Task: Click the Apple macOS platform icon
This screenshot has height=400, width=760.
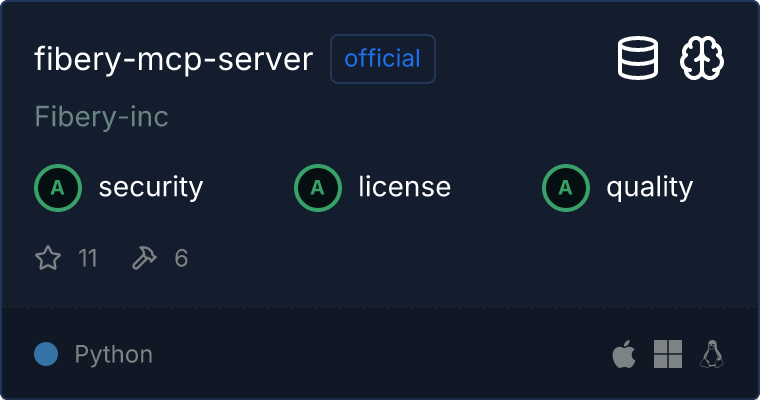Action: point(623,354)
